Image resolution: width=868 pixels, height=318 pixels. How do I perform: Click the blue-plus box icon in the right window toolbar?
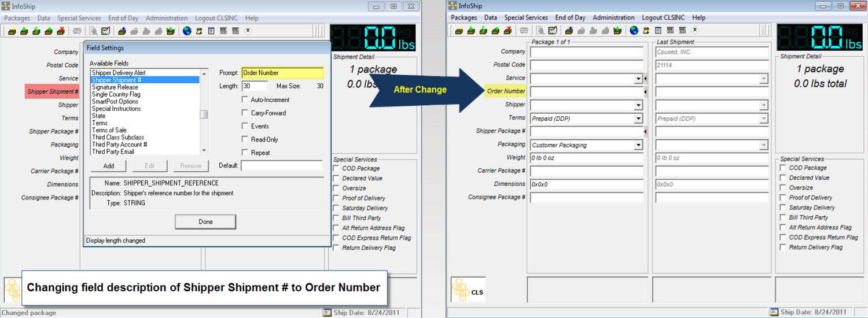569,31
